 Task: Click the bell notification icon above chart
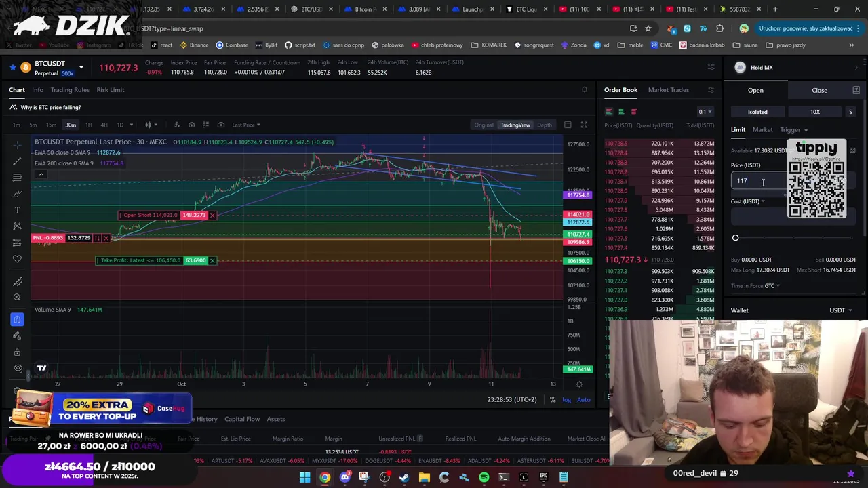584,89
